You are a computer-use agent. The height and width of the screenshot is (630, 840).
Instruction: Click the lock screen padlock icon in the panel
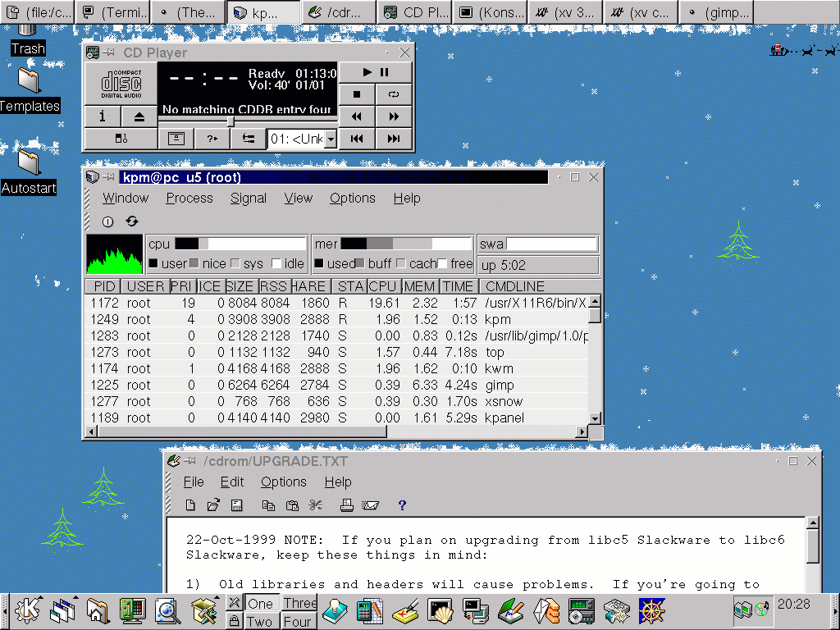coord(234,622)
